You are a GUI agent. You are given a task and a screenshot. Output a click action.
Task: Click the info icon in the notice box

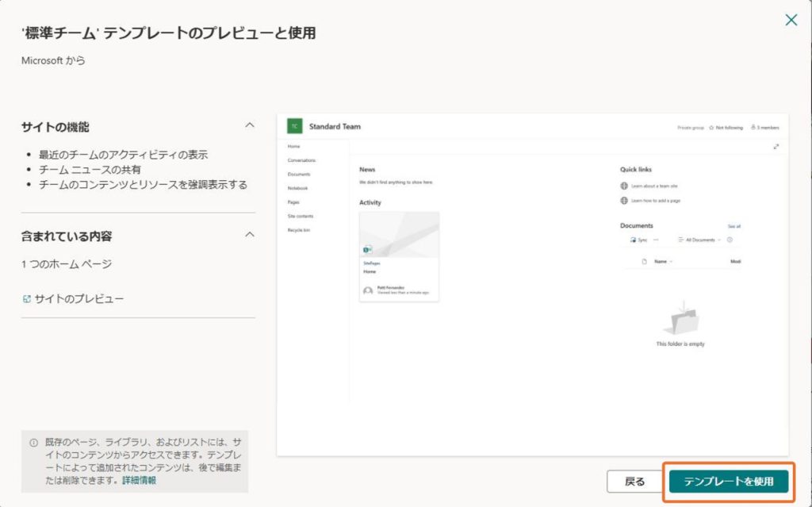(x=33, y=443)
